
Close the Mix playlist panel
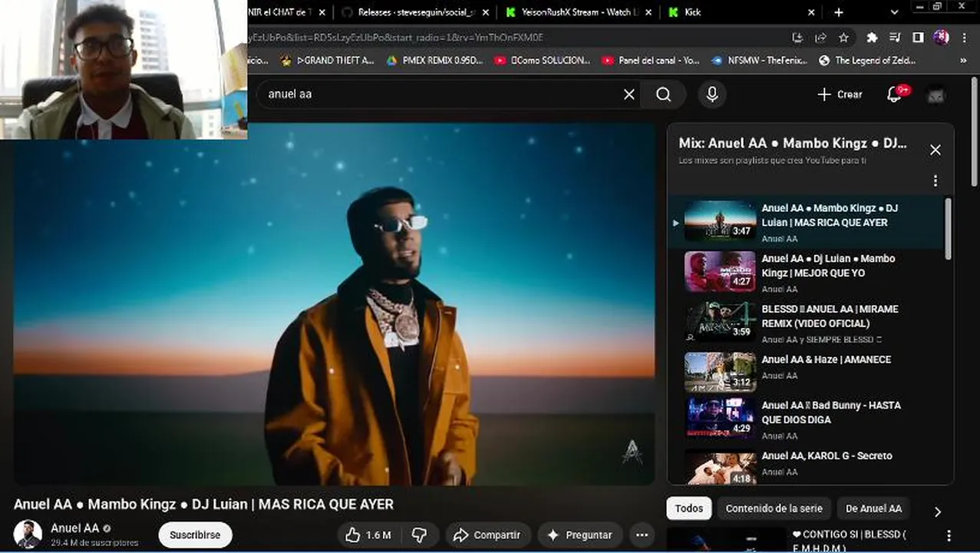(x=935, y=151)
